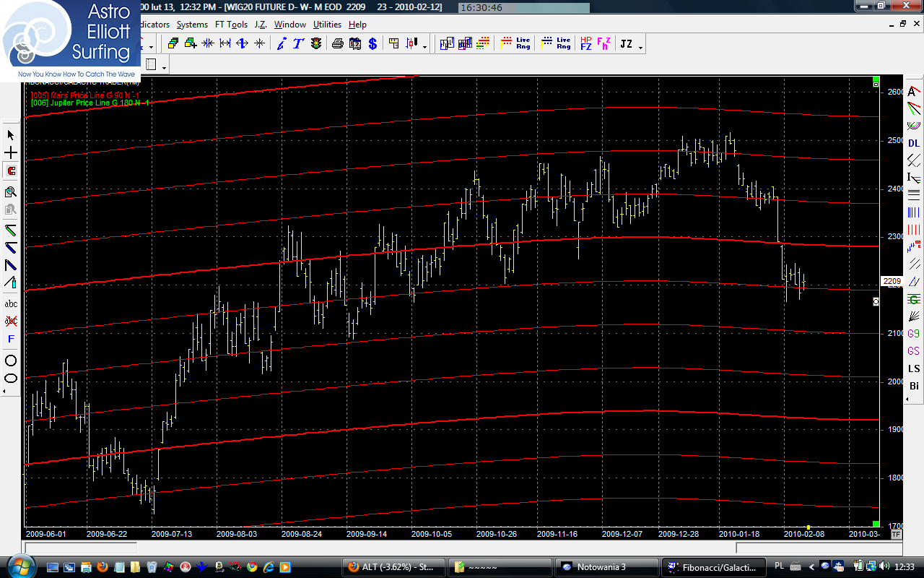Select the arrow pointer tool

11,135
